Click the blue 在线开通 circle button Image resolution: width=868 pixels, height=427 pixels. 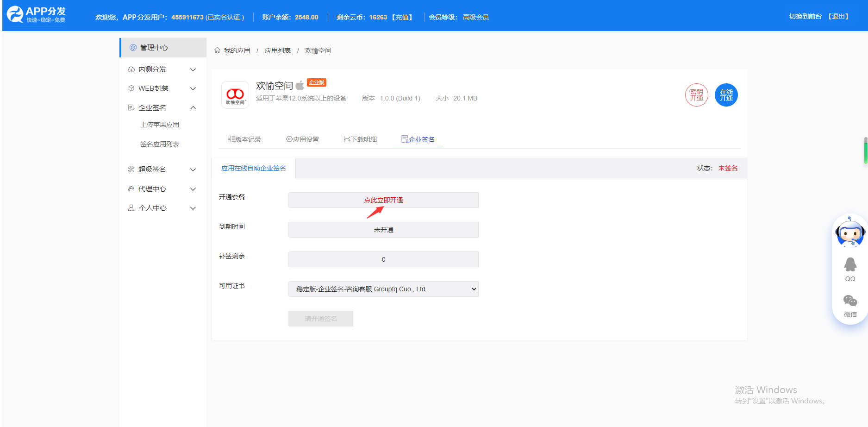[x=726, y=95]
